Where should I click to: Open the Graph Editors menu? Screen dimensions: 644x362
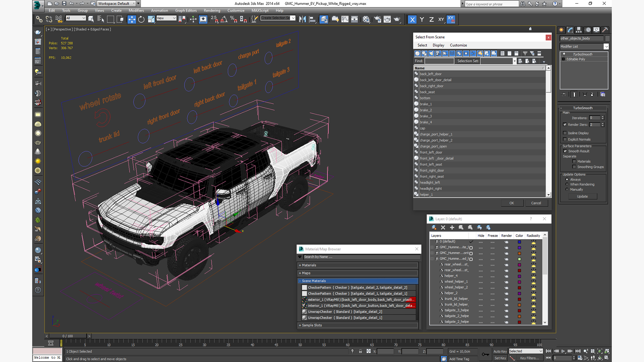(186, 11)
